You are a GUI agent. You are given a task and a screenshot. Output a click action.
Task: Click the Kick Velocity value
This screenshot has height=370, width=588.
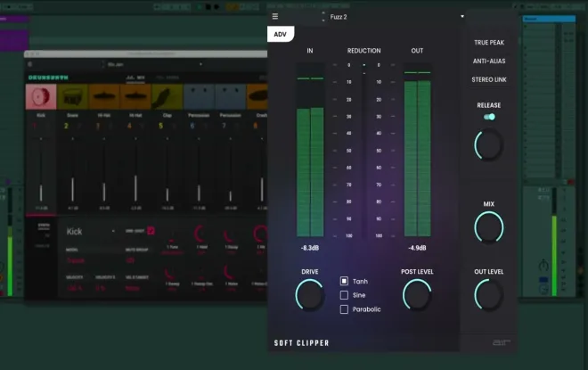[x=74, y=288]
